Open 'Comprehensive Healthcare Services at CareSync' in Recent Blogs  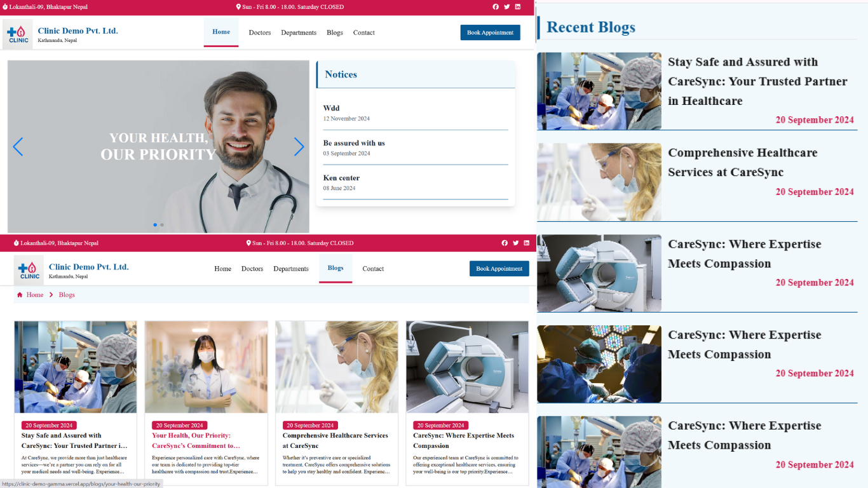click(x=742, y=162)
